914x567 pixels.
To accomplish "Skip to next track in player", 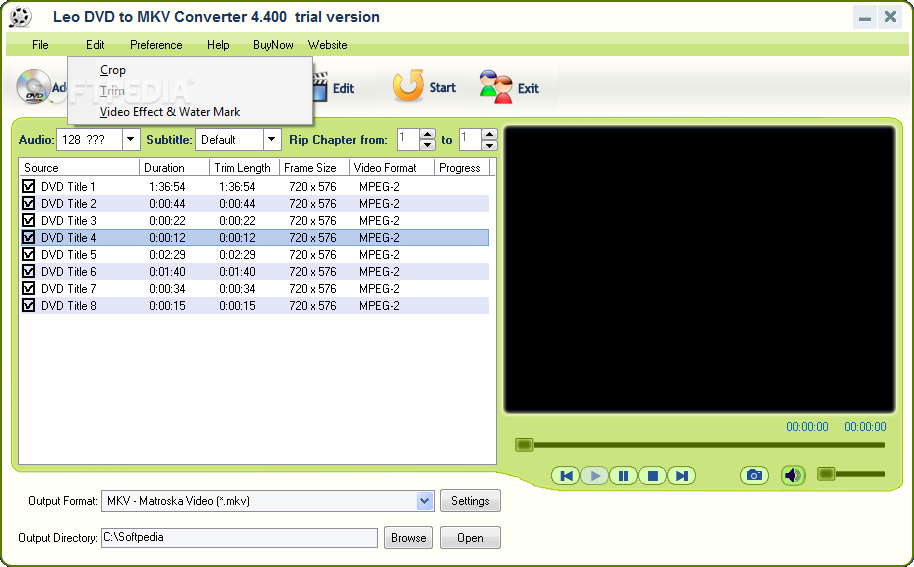I will [x=681, y=476].
